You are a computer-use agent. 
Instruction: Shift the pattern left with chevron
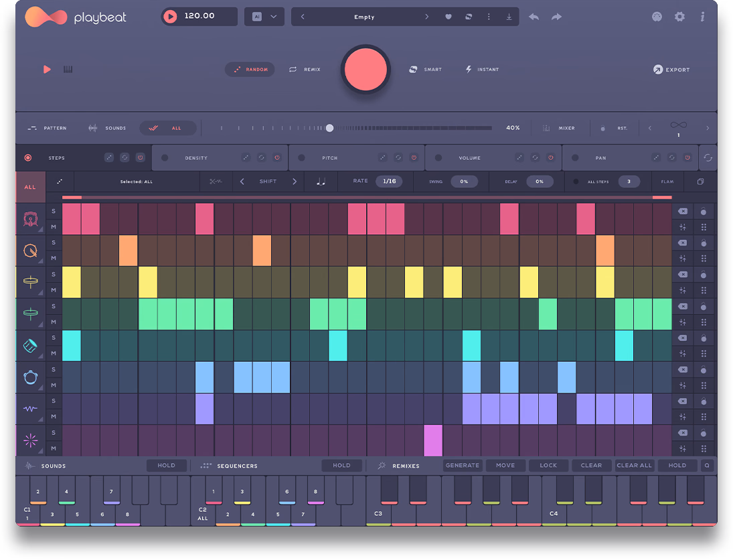242,181
